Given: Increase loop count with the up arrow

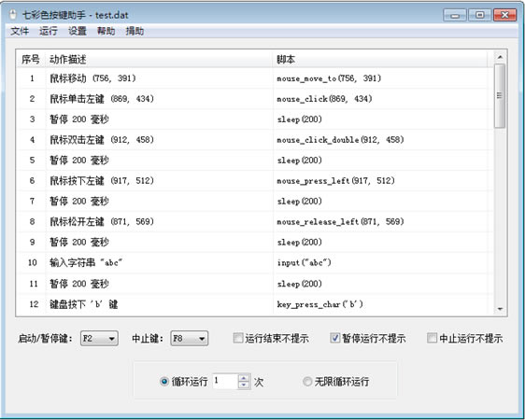Looking at the screenshot, I should [244, 377].
